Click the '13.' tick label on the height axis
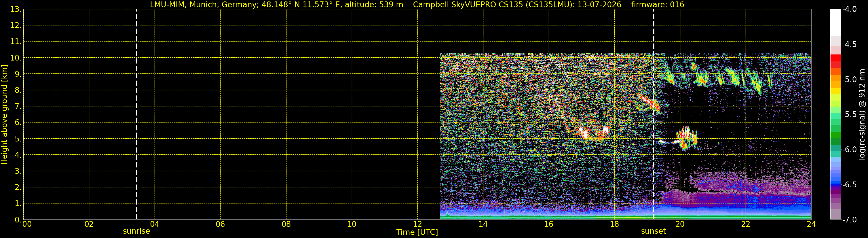Screen dimensions: 868x238 (x=16, y=10)
